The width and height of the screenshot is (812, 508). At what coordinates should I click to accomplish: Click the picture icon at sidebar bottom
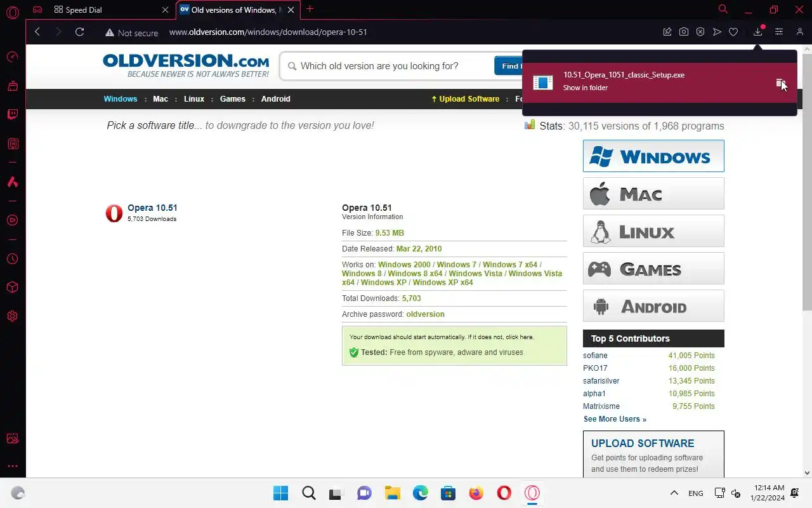click(12, 439)
